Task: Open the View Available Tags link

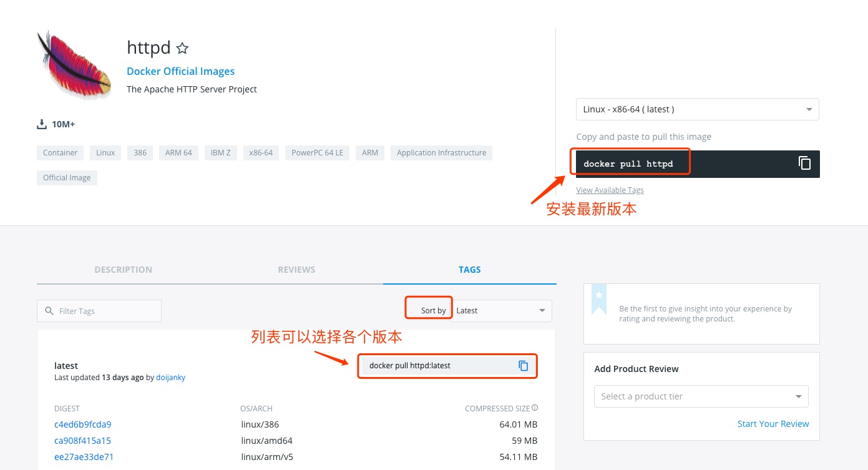Action: click(x=610, y=190)
